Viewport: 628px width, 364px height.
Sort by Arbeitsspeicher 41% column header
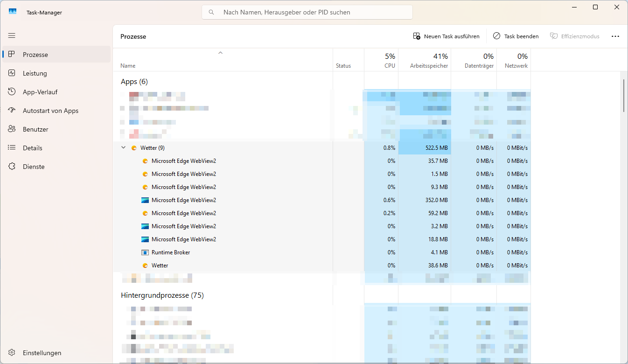425,60
